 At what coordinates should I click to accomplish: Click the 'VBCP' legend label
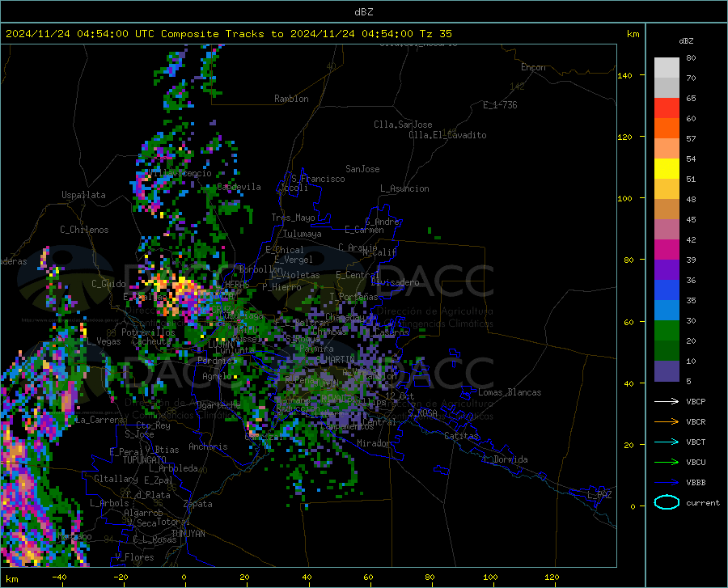click(x=696, y=401)
